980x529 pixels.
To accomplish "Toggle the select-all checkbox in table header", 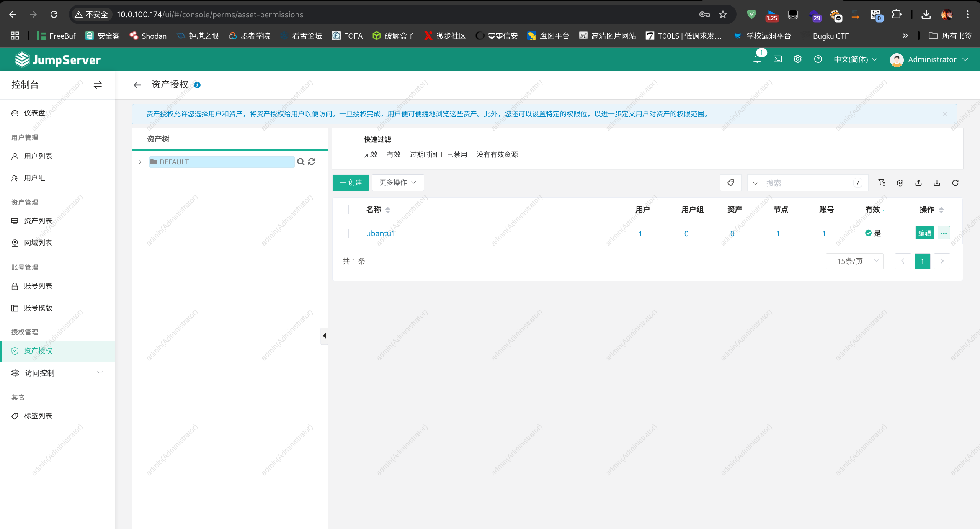I will coord(344,210).
